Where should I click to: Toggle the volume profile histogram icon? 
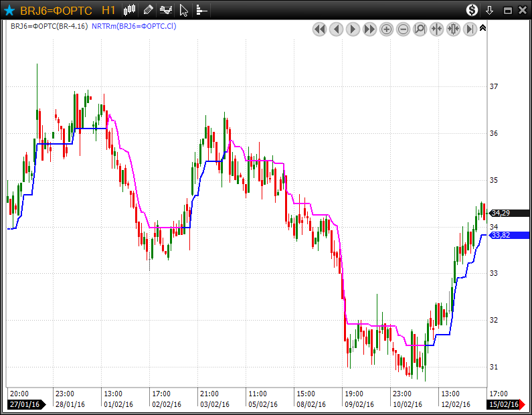pyautogui.click(x=201, y=10)
